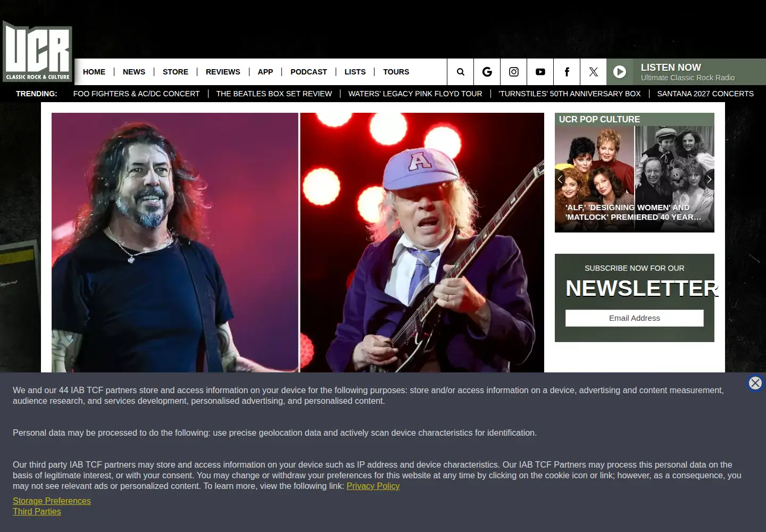Focus the newsletter Email Address field

coord(635,318)
